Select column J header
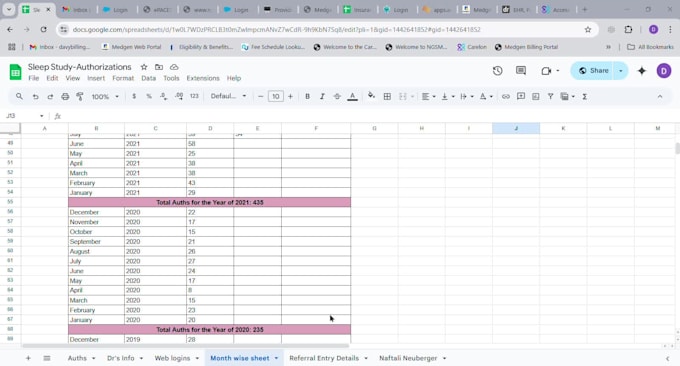 (x=516, y=128)
